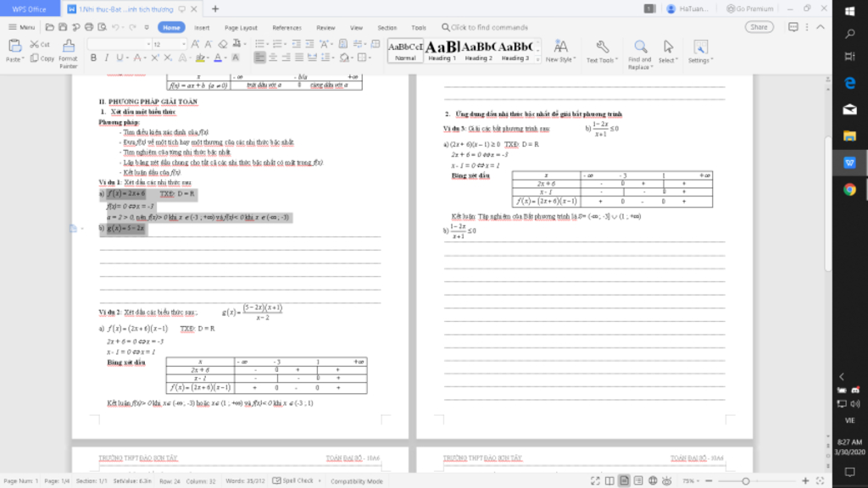Open the Select cursor tool
This screenshot has height=488, width=868.
tap(668, 52)
